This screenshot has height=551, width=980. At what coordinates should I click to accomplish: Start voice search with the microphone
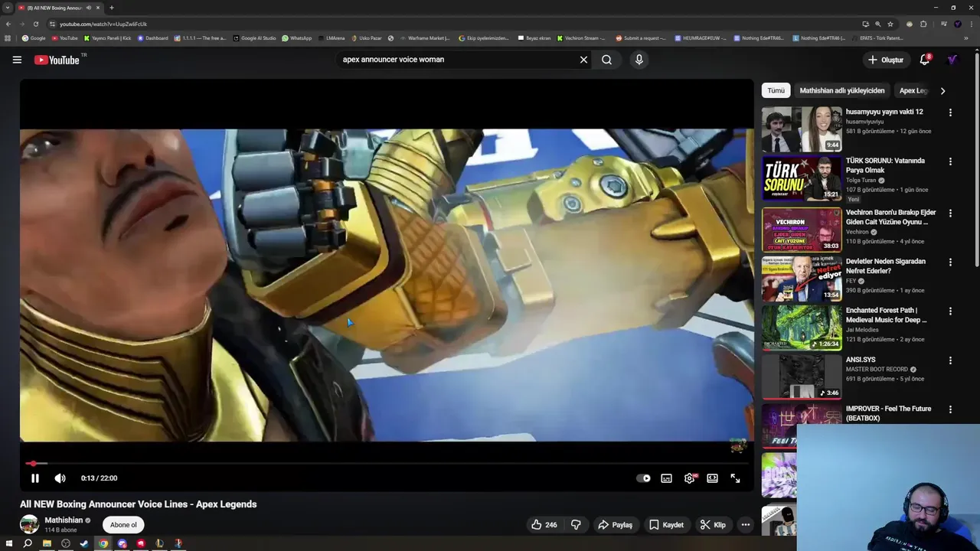(639, 60)
